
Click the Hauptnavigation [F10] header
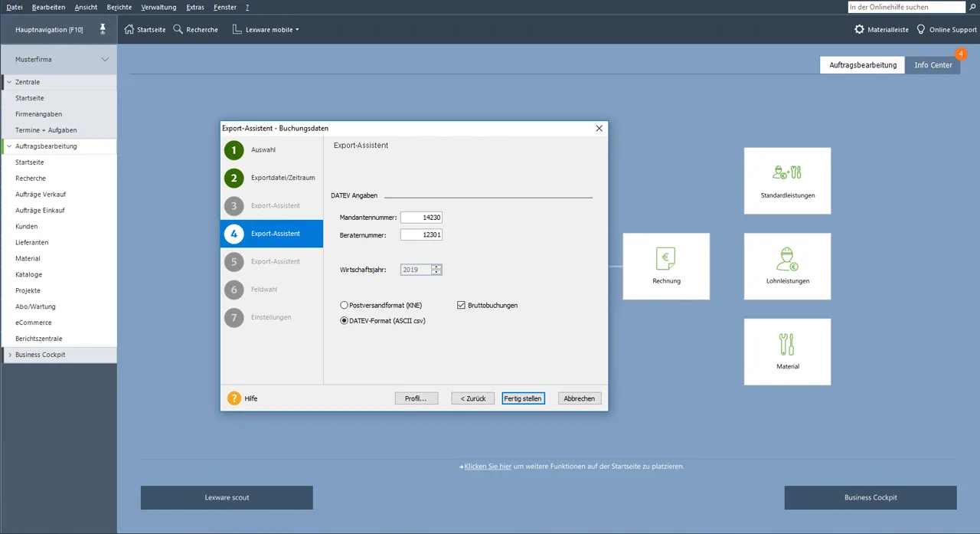click(49, 30)
